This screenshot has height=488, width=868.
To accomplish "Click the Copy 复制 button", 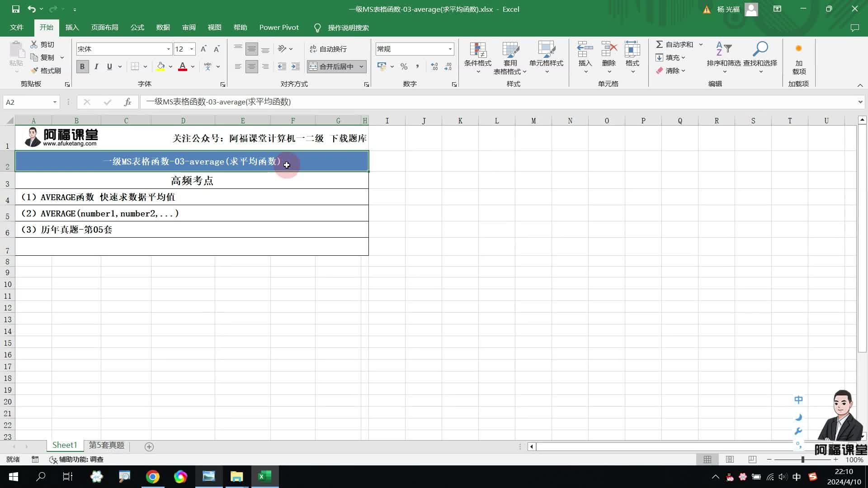I will click(42, 57).
